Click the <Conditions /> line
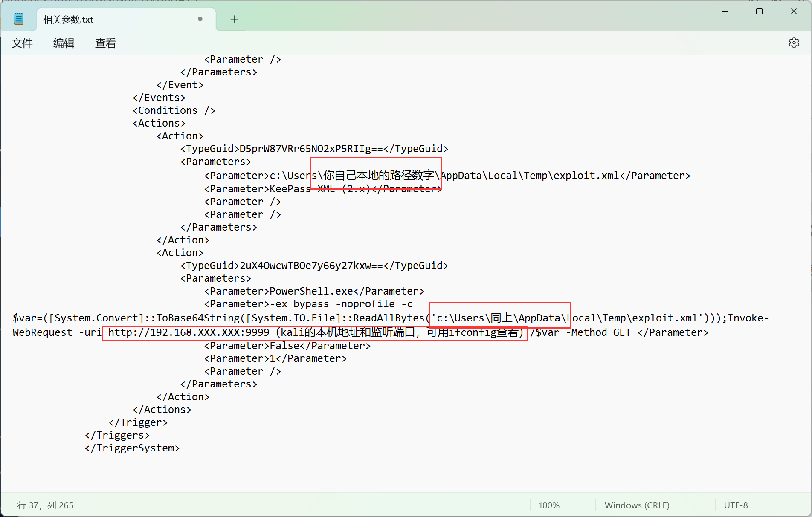 click(x=174, y=110)
